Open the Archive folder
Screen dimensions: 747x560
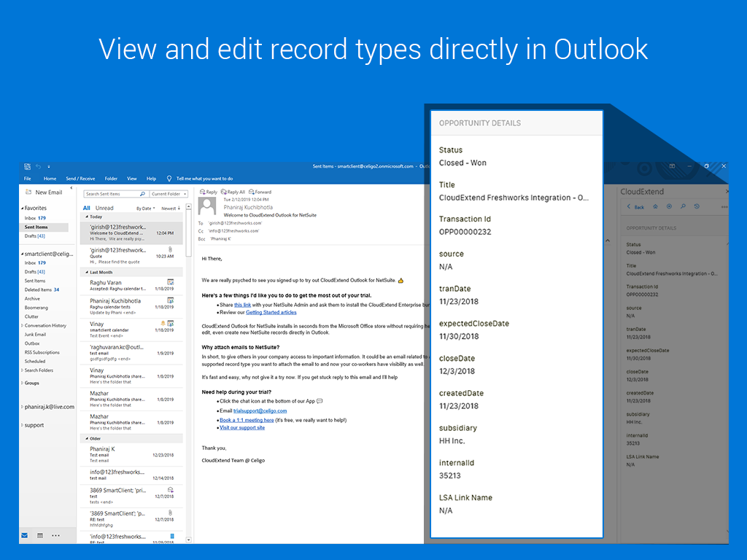[32, 298]
